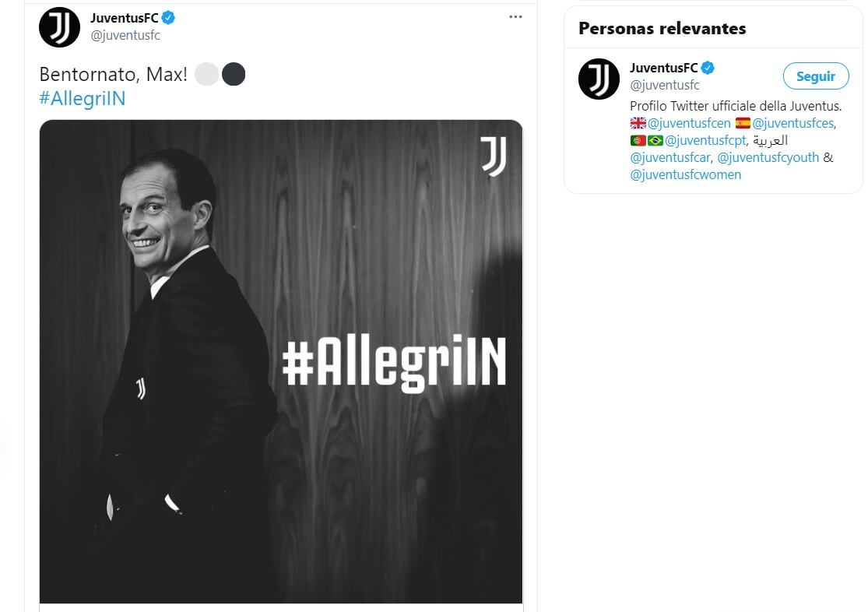Image resolution: width=868 pixels, height=612 pixels.
Task: Click the Portugal flag icon in the bio
Action: (x=638, y=140)
